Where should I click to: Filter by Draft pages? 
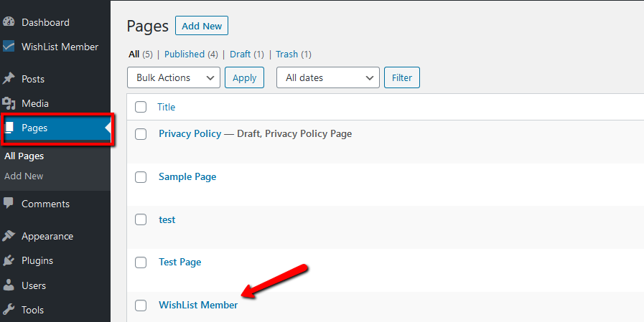point(241,55)
